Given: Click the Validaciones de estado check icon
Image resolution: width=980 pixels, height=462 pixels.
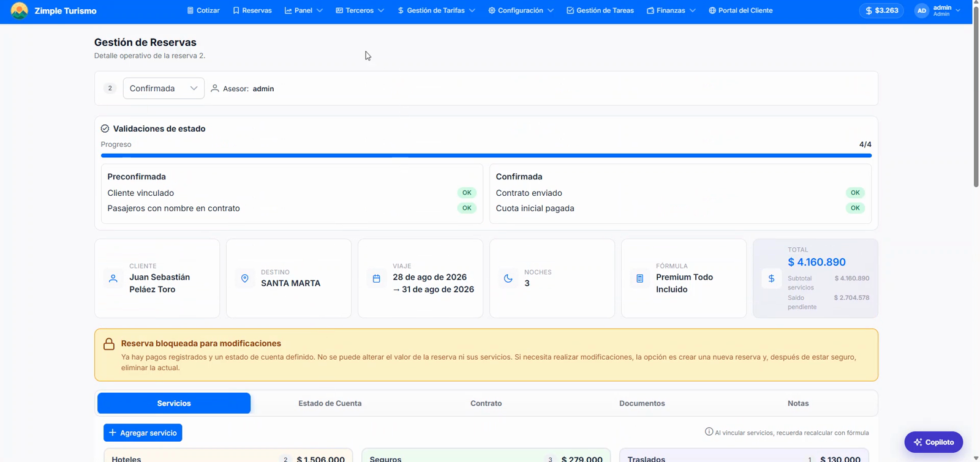Looking at the screenshot, I should (x=105, y=129).
